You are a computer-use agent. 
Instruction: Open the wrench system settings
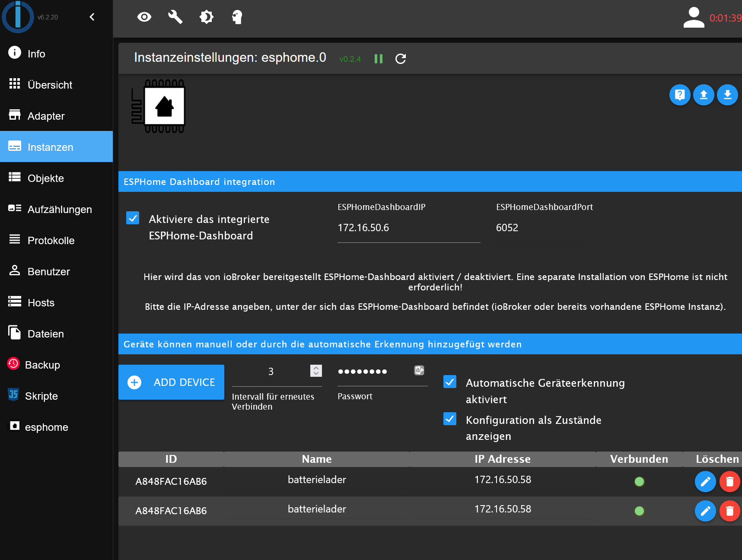pos(175,17)
